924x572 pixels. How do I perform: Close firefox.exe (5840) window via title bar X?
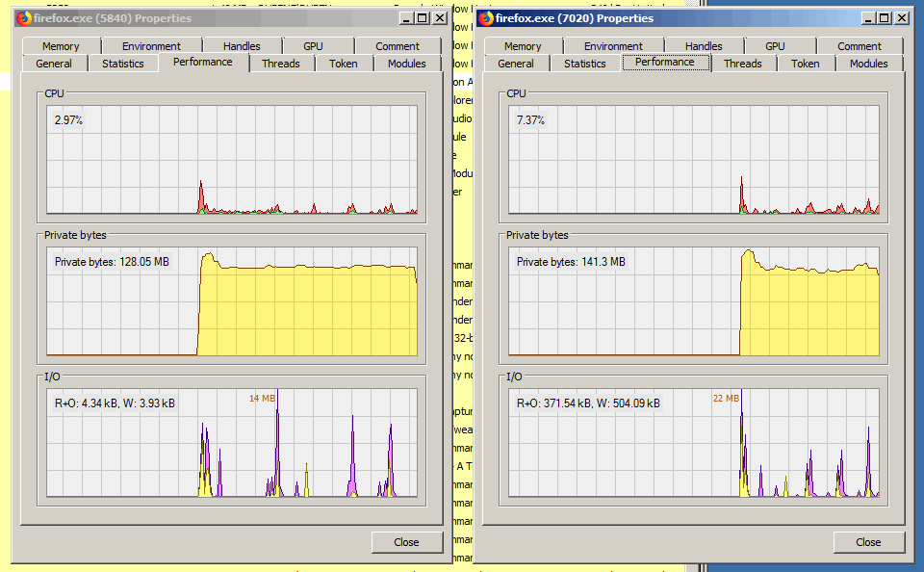(x=440, y=18)
